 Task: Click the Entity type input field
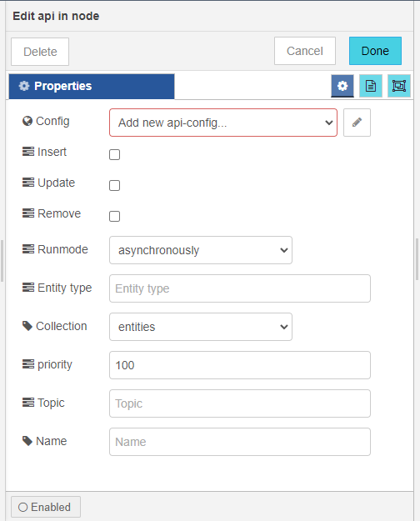click(x=240, y=288)
